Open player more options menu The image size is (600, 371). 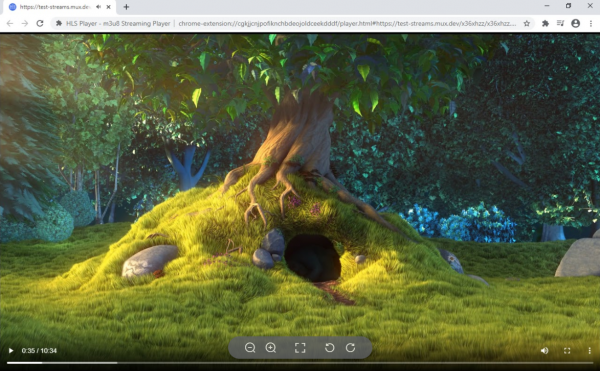coord(589,350)
